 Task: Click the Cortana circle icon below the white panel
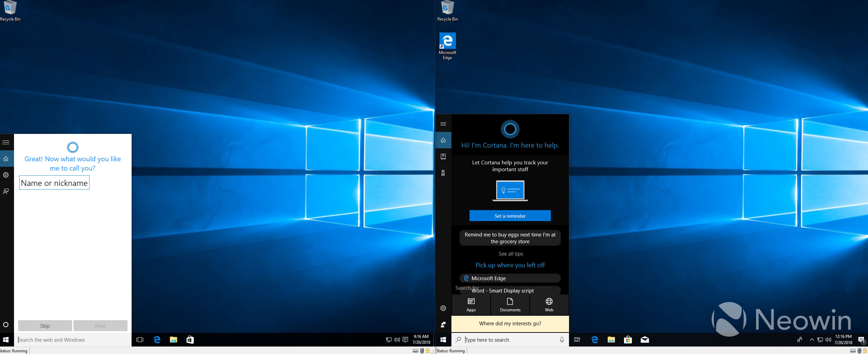[6, 325]
